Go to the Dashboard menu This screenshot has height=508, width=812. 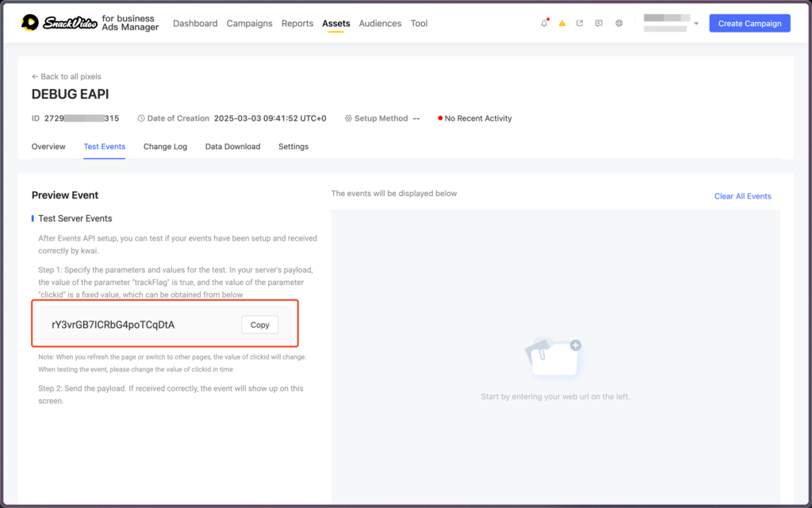pyautogui.click(x=195, y=23)
